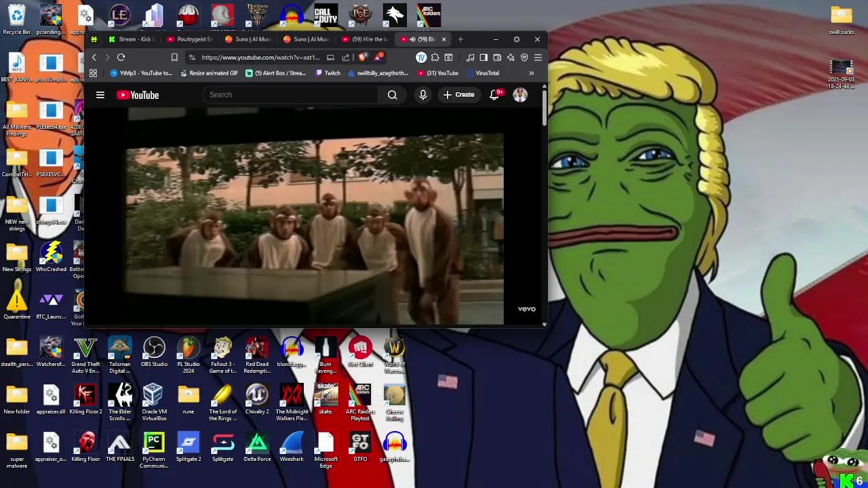Open swillbilly_azagthoth bookmark
Viewport: 868px width, 488px height.
pos(378,73)
